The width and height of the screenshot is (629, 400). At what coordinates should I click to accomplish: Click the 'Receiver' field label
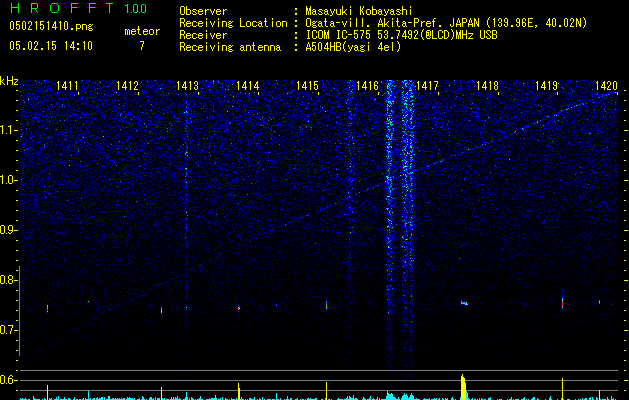(x=203, y=35)
